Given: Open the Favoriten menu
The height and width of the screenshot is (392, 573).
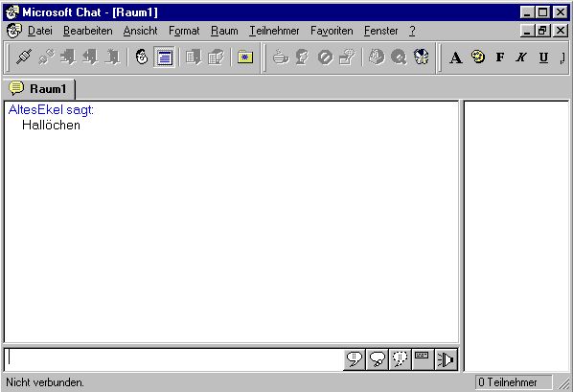Looking at the screenshot, I should tap(332, 31).
